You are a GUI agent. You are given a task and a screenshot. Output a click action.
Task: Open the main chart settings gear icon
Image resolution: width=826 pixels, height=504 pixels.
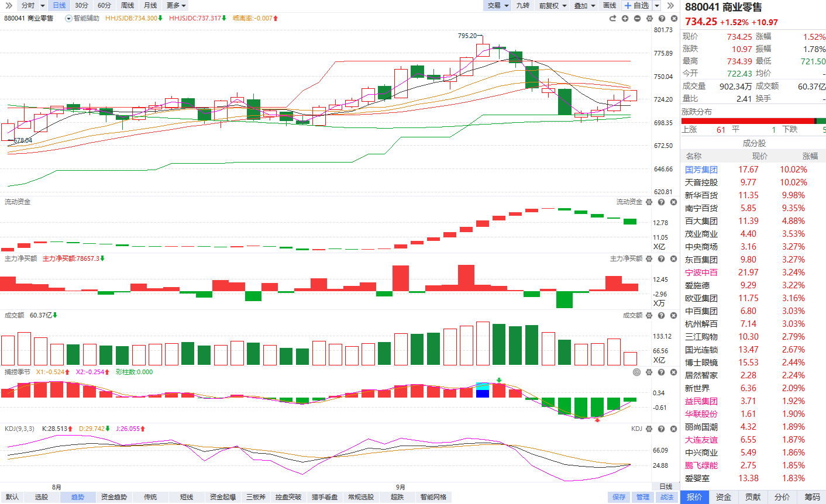(x=649, y=19)
